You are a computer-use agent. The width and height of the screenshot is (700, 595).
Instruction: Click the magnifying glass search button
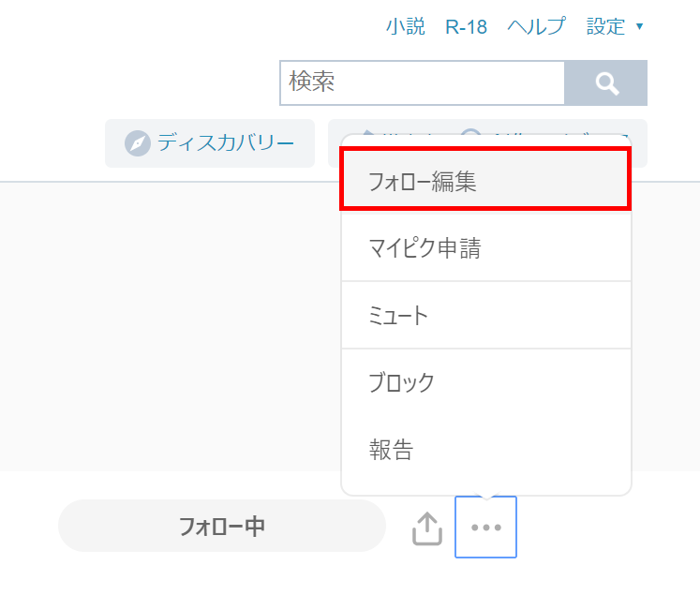point(606,83)
